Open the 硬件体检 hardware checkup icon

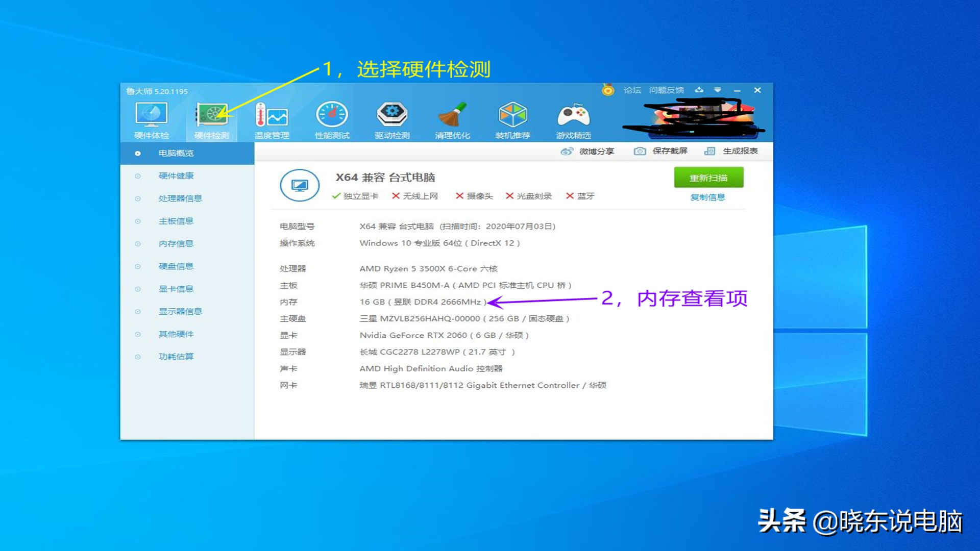click(151, 118)
